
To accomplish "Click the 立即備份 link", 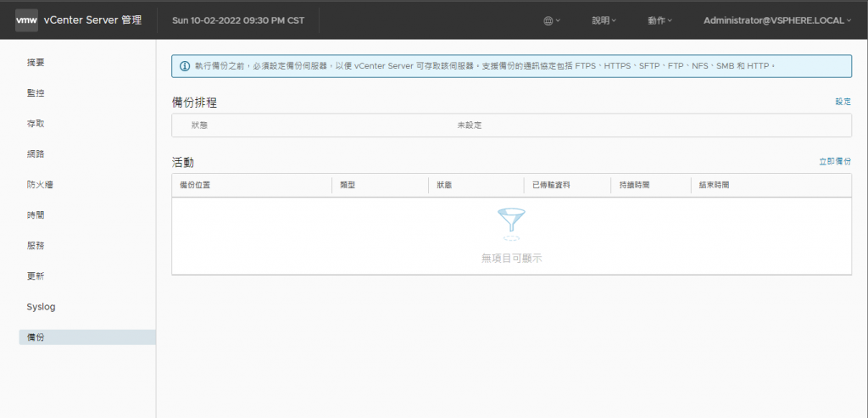I will coord(835,162).
